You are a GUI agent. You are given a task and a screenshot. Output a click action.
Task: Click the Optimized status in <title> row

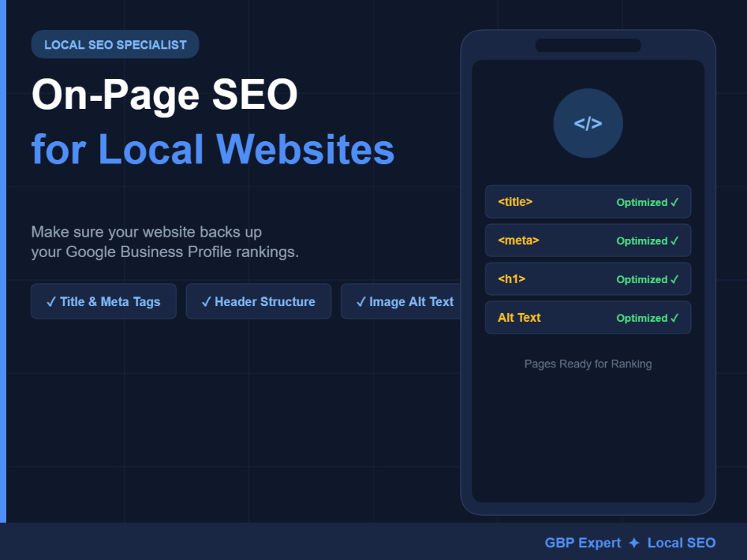pyautogui.click(x=648, y=202)
